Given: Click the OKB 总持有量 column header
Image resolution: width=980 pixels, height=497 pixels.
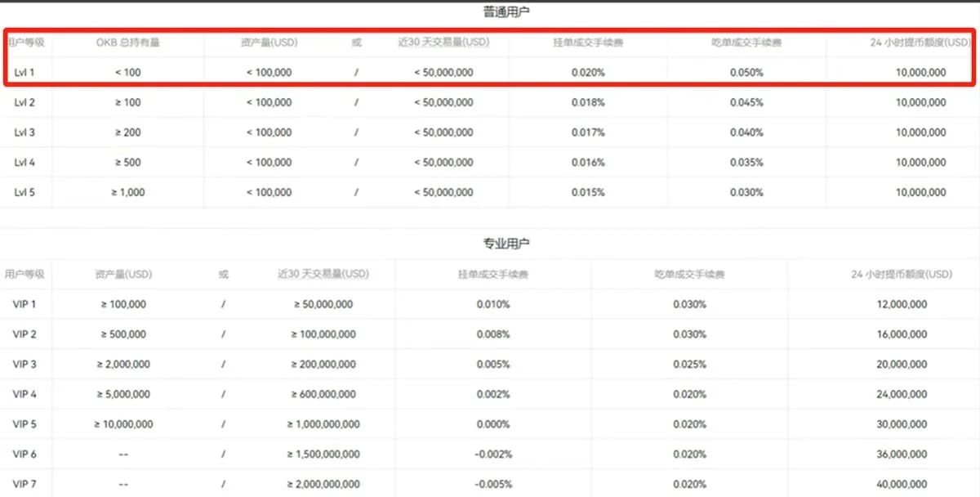Looking at the screenshot, I should click(x=127, y=42).
